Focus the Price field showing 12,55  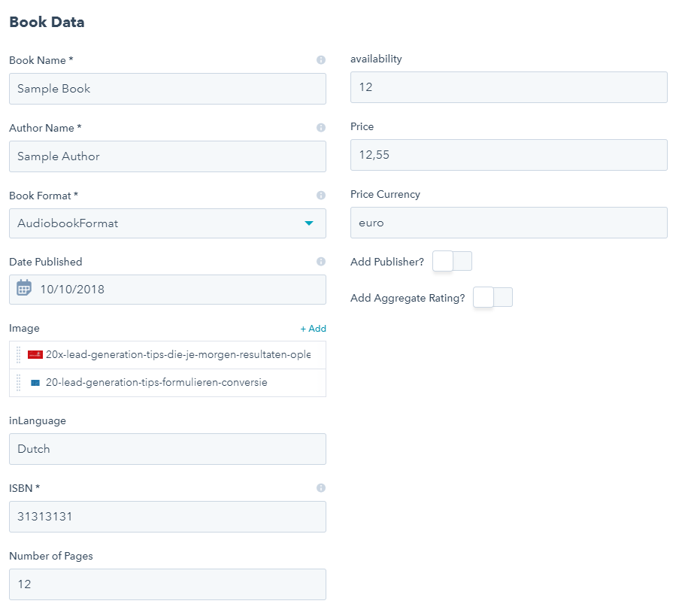(x=509, y=155)
